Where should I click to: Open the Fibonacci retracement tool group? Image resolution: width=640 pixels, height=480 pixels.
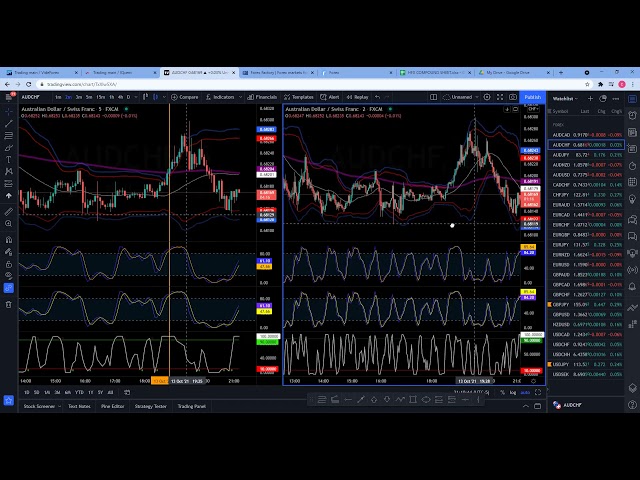click(x=9, y=136)
